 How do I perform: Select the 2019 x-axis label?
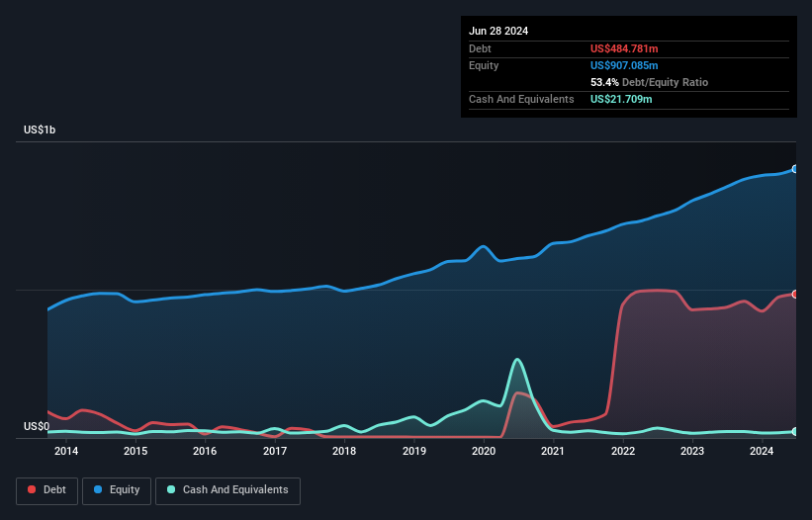coord(414,451)
